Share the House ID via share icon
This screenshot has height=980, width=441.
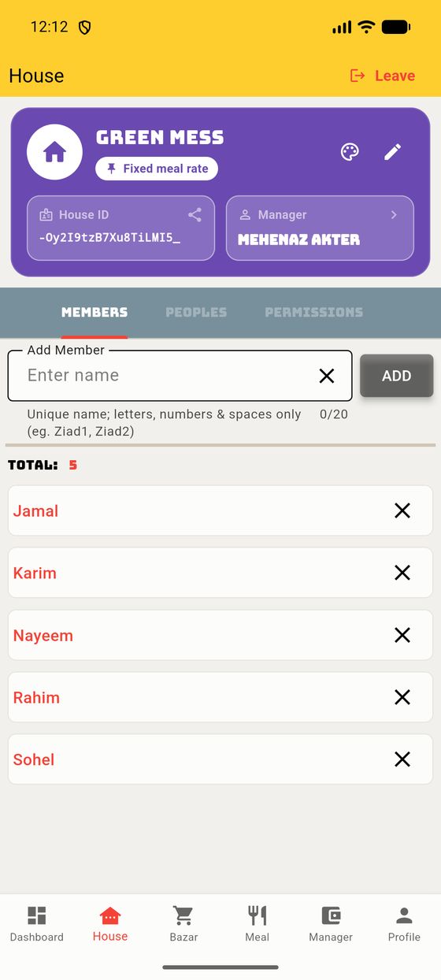195,214
